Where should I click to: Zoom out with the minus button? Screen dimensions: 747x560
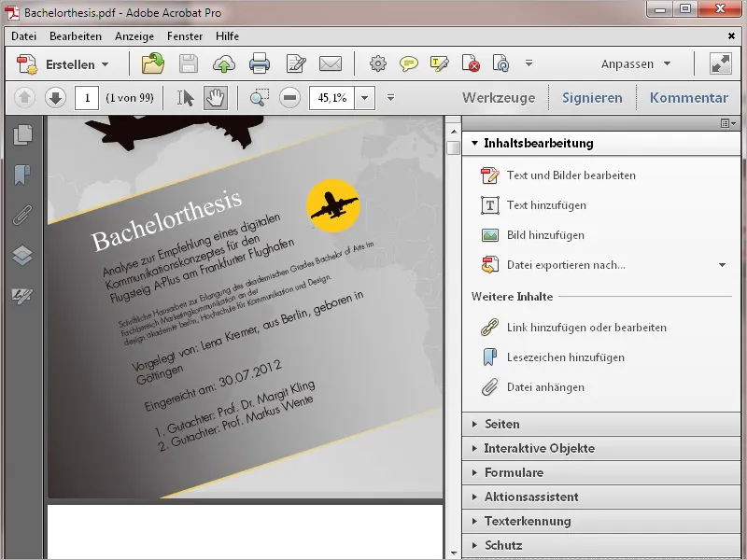289,98
